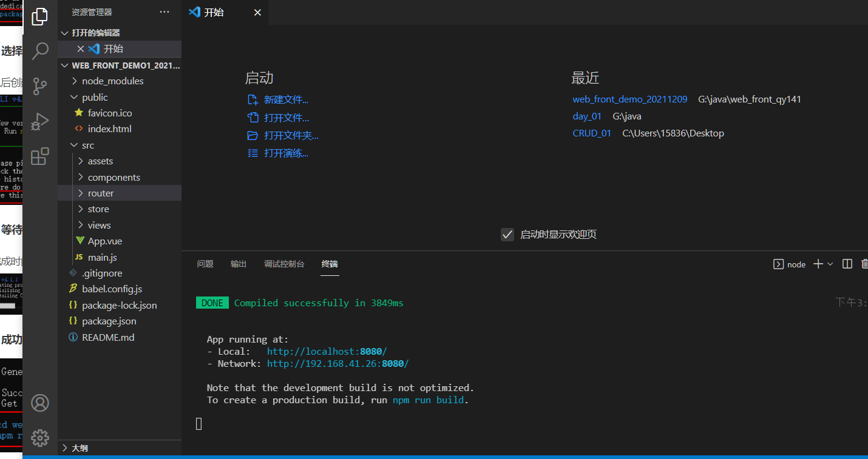Expand the node_modules folder

(74, 81)
